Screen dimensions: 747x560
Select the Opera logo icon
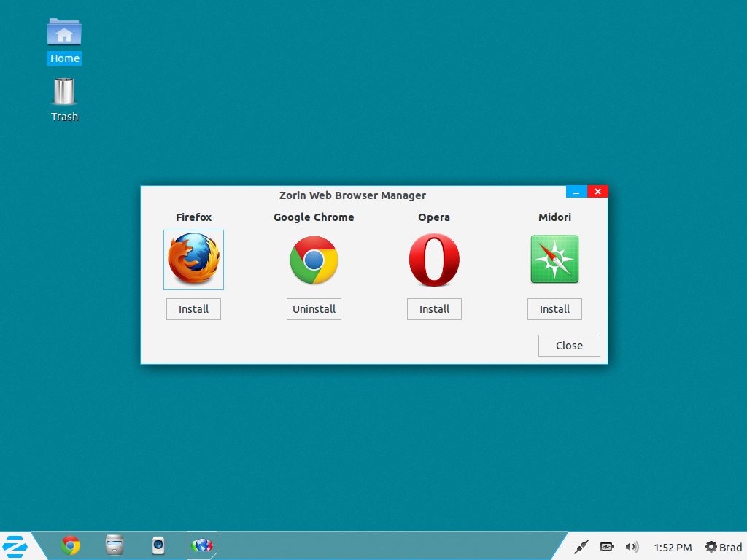click(x=434, y=260)
